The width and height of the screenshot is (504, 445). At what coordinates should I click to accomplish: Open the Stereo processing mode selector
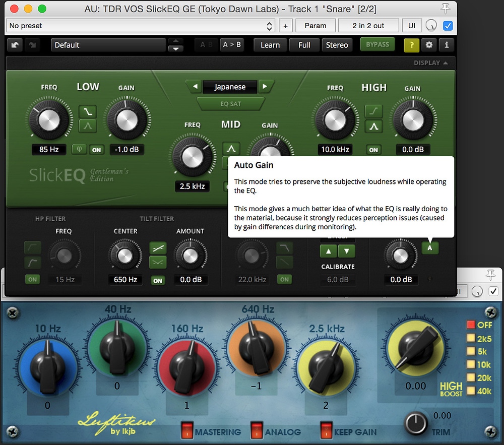pyautogui.click(x=337, y=45)
